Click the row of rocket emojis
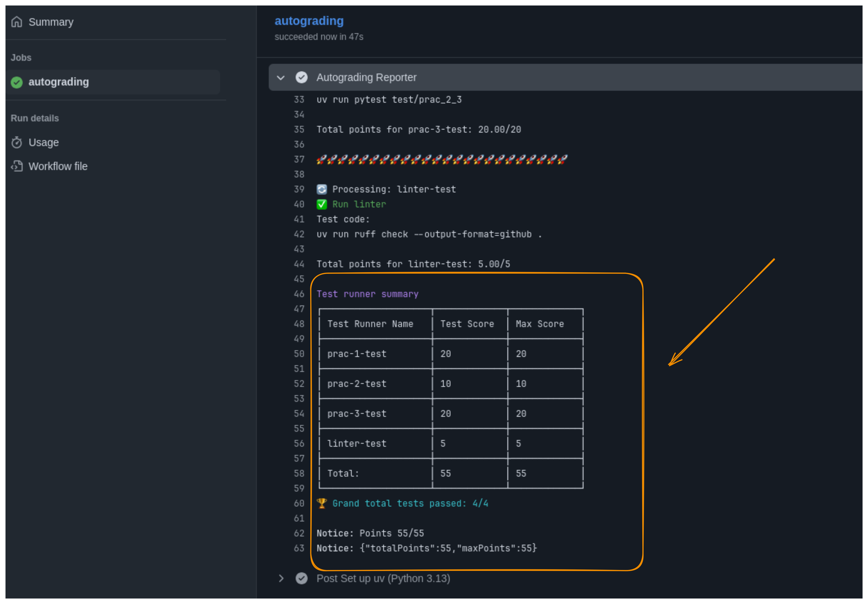 point(442,159)
